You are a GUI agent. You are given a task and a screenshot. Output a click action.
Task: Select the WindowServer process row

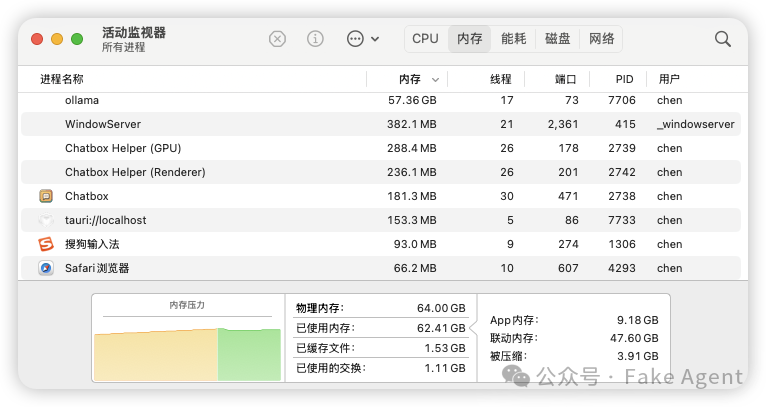(381, 124)
